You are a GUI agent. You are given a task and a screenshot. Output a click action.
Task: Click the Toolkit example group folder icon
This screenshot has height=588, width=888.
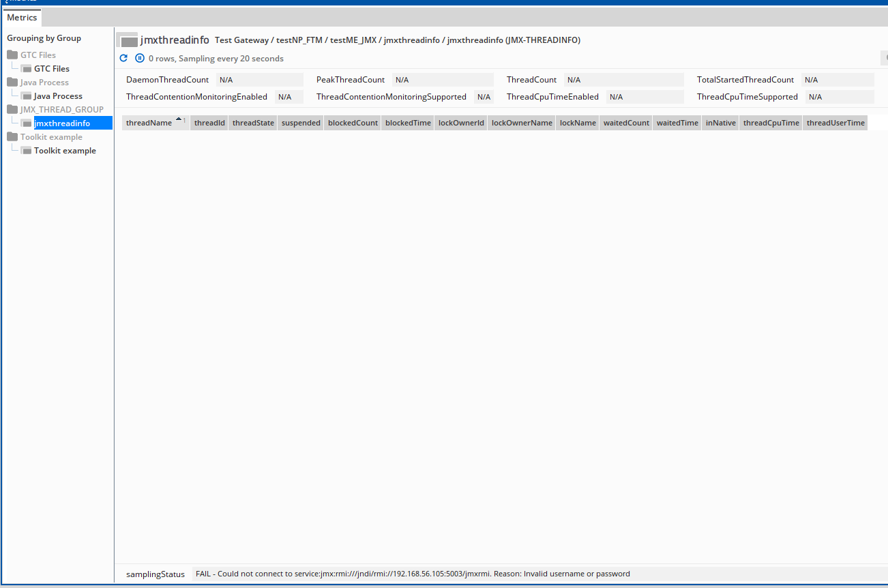(x=12, y=136)
